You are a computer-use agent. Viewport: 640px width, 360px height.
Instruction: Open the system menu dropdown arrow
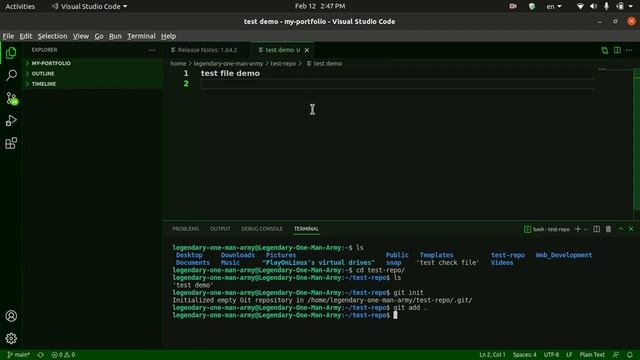(631, 6)
